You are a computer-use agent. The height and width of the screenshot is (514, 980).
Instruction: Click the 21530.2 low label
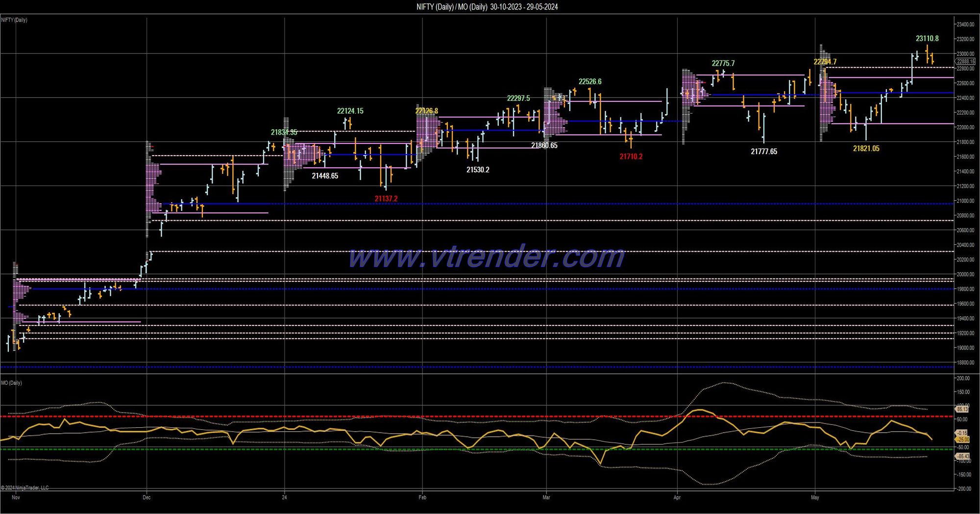(478, 169)
